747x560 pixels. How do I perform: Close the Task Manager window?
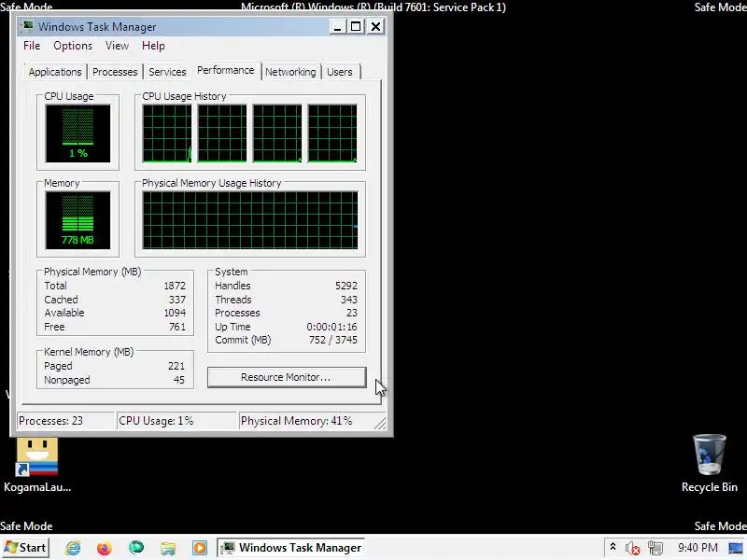coord(376,27)
